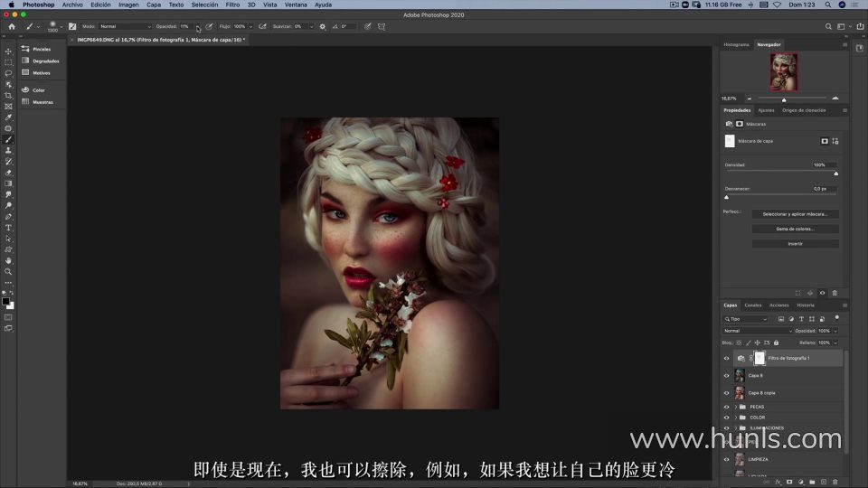Image resolution: width=868 pixels, height=488 pixels.
Task: Click the brush Opacidad value field
Action: pyautogui.click(x=184, y=26)
